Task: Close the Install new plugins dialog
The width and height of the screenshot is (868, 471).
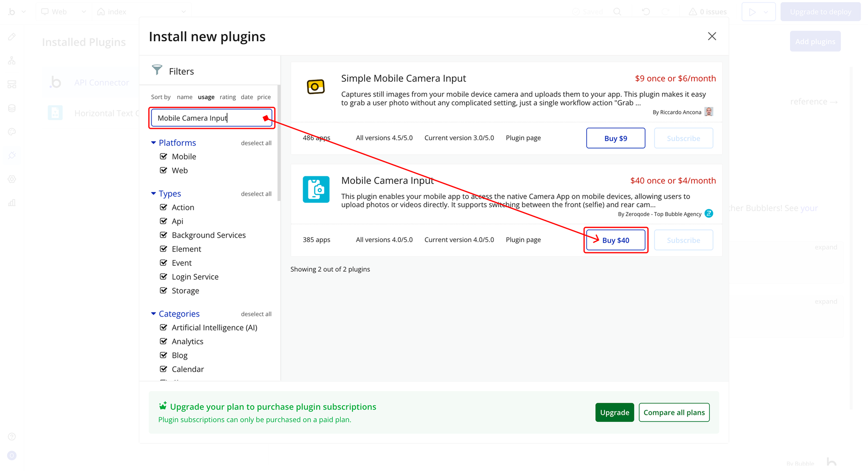Action: (712, 36)
